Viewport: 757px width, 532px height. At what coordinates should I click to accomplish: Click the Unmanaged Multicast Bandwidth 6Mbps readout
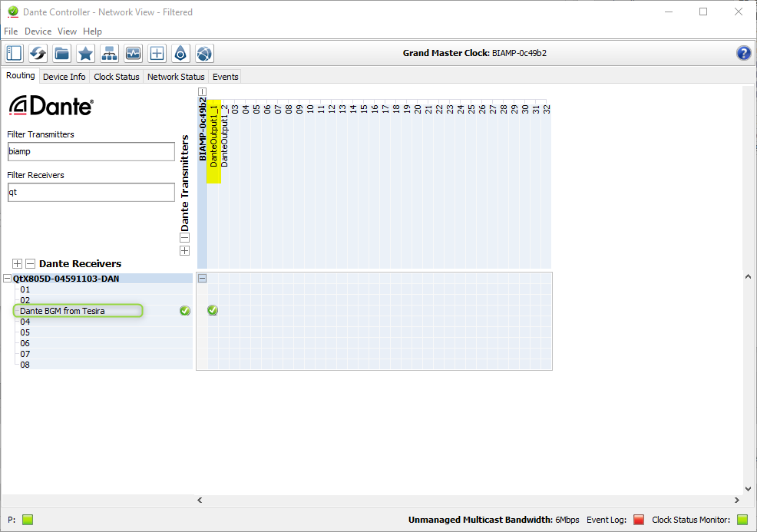494,520
